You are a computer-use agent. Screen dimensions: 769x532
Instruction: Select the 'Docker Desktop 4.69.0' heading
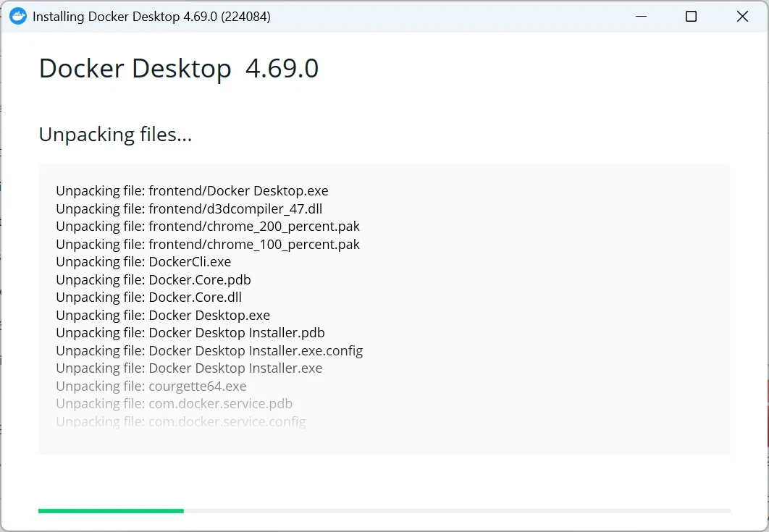tap(179, 68)
